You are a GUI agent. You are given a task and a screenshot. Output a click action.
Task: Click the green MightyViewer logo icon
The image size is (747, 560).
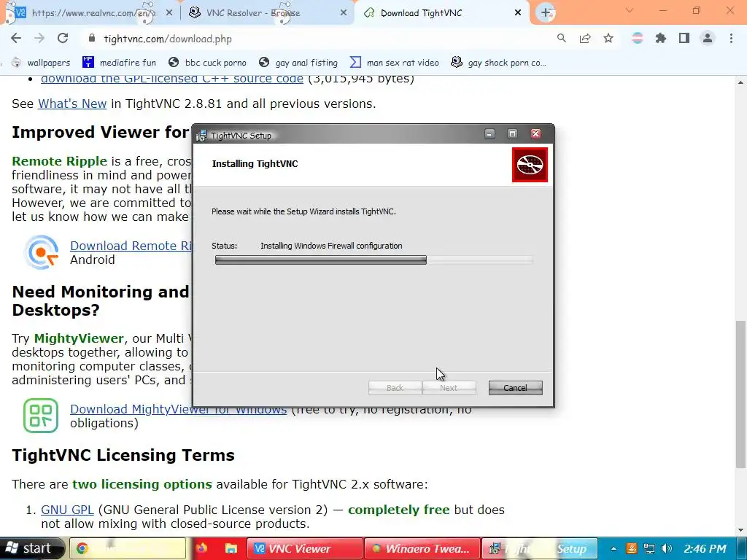(41, 416)
